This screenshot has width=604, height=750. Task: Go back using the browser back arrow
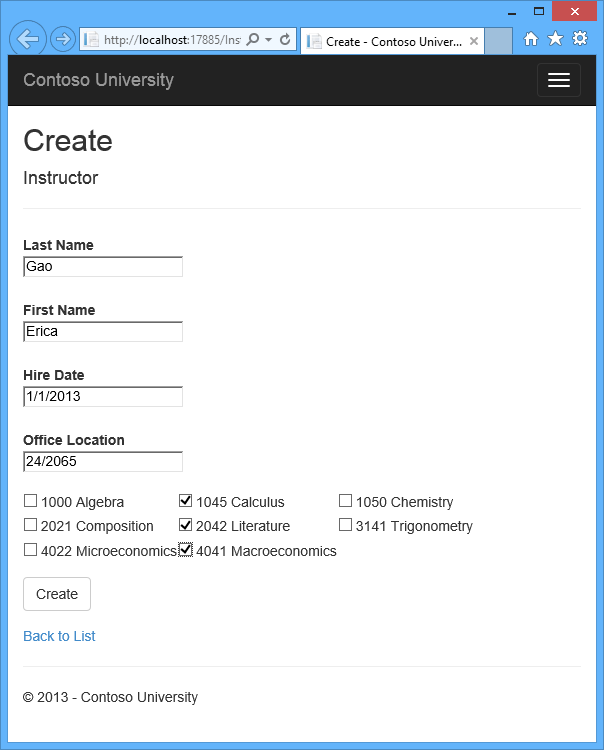[x=28, y=39]
